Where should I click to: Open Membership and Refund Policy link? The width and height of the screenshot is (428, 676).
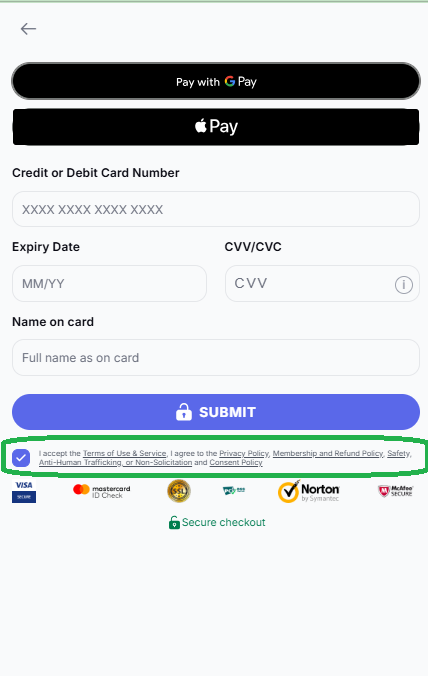click(x=328, y=453)
